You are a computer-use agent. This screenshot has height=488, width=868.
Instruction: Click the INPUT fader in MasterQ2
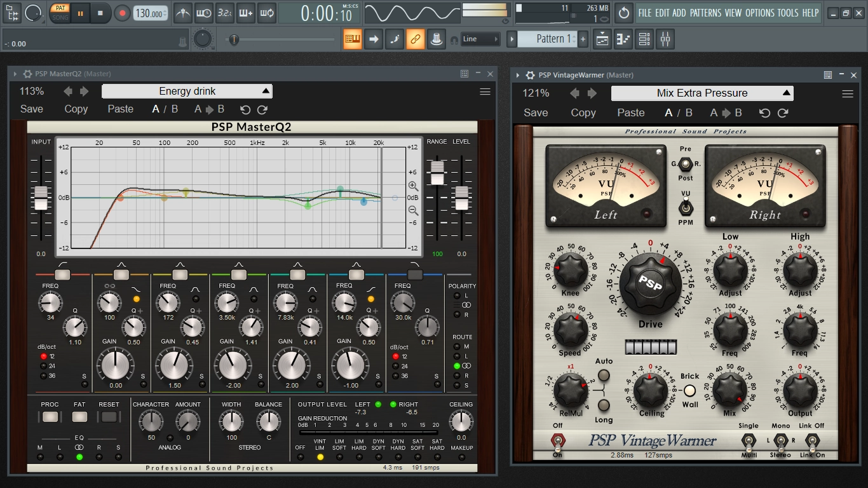click(x=41, y=198)
